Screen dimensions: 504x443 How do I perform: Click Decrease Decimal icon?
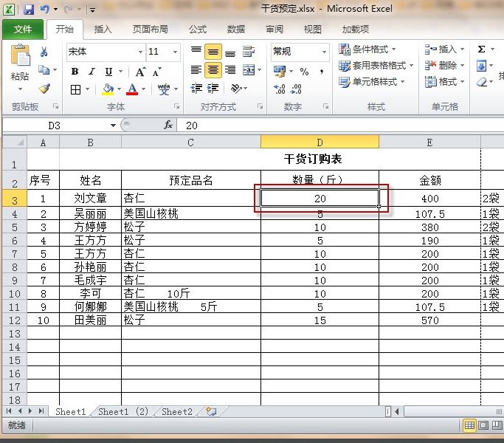(296, 89)
